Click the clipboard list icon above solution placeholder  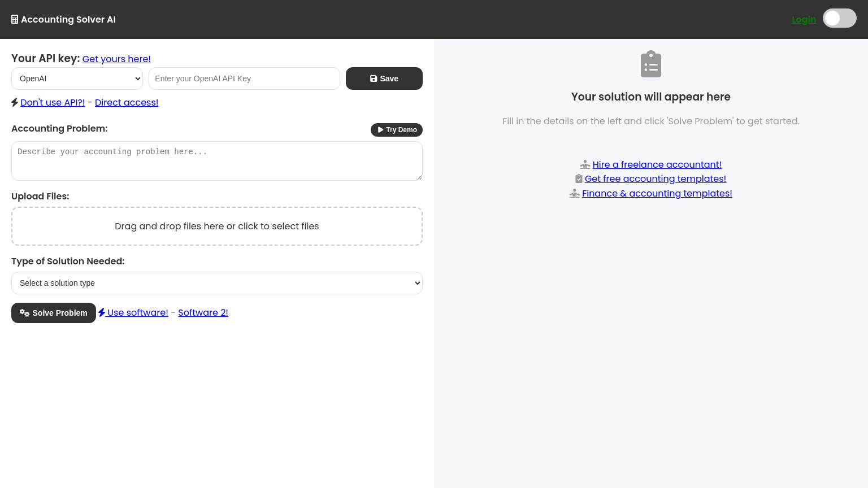click(651, 64)
